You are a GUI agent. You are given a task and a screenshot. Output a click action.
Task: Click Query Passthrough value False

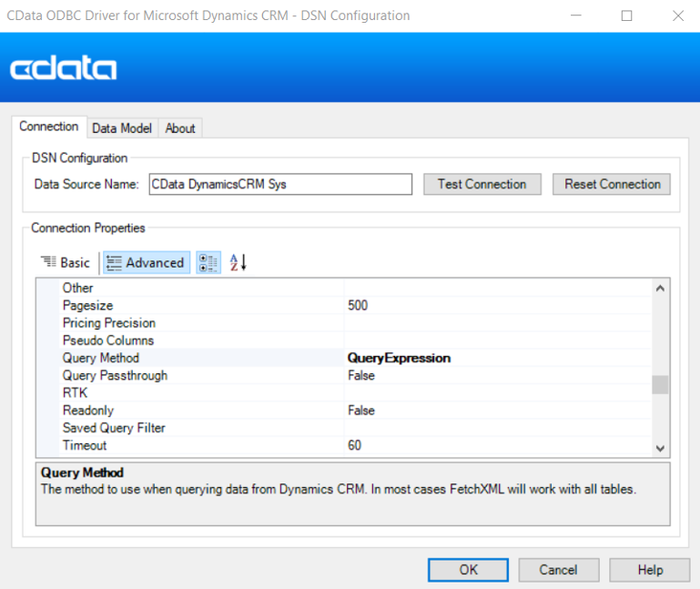361,375
